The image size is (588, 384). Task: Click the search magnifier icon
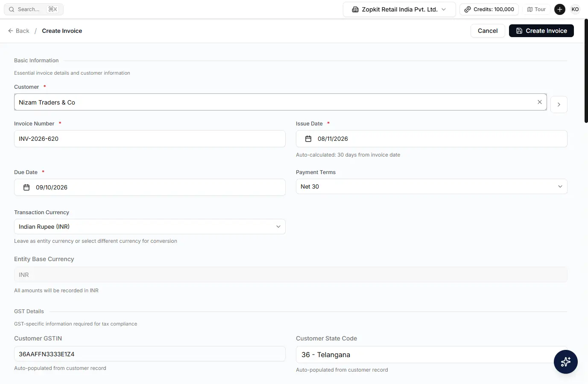tap(12, 9)
